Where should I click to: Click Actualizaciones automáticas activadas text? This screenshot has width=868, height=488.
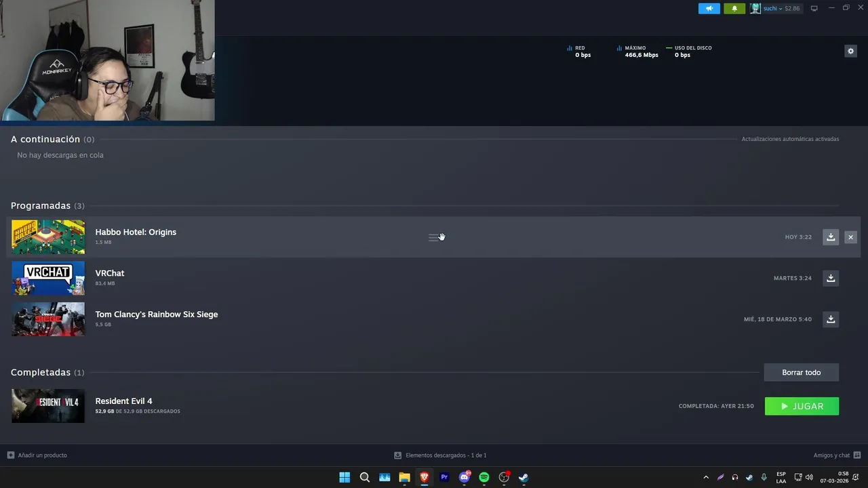click(x=790, y=139)
